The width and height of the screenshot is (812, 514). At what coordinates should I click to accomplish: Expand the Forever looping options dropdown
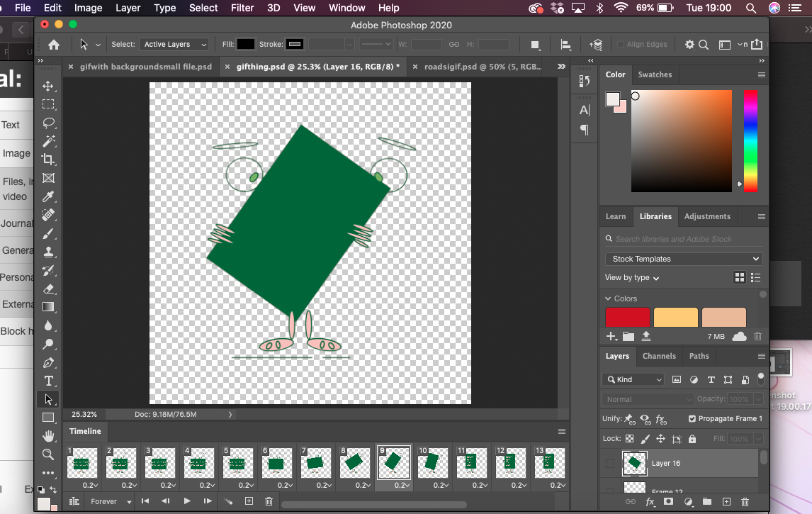(x=111, y=501)
